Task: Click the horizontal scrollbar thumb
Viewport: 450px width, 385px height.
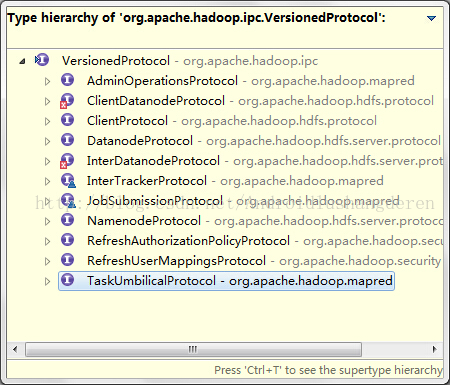Action: pyautogui.click(x=193, y=349)
